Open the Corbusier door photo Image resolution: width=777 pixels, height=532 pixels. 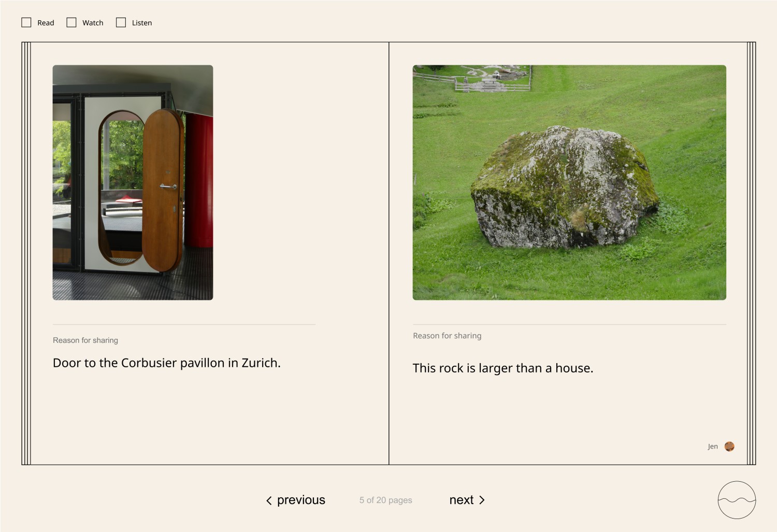133,182
